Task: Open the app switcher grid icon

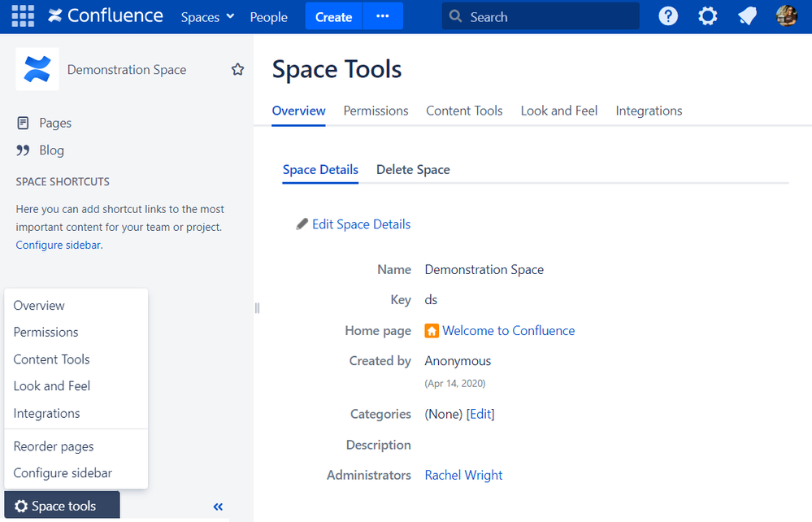Action: coord(23,16)
